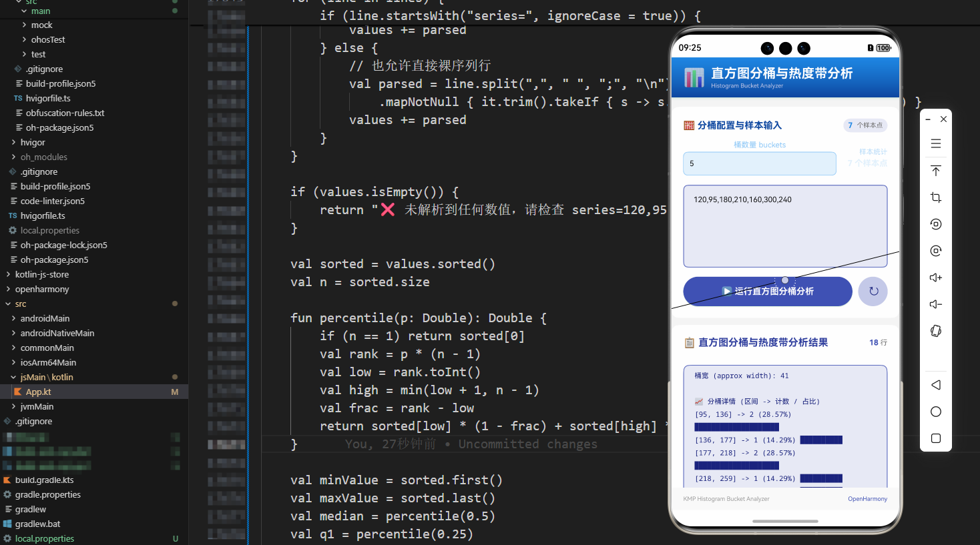Screen dimensions: 980x545
Task: Click the scroll-to-top arrow icon
Action: click(935, 171)
